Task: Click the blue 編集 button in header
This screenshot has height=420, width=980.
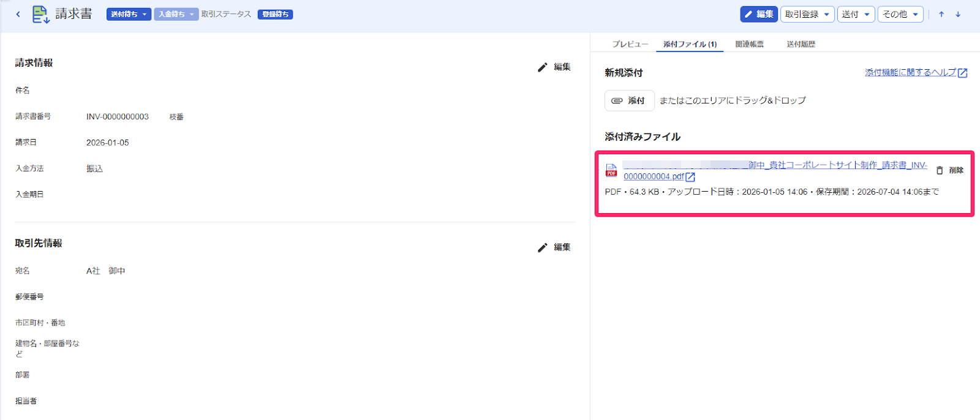Action: [x=758, y=14]
